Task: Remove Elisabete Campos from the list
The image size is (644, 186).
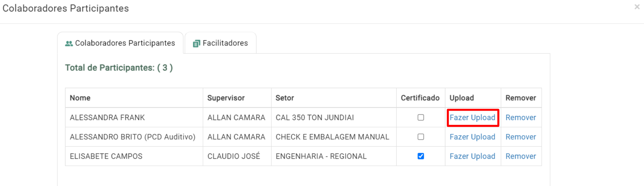Action: point(521,156)
